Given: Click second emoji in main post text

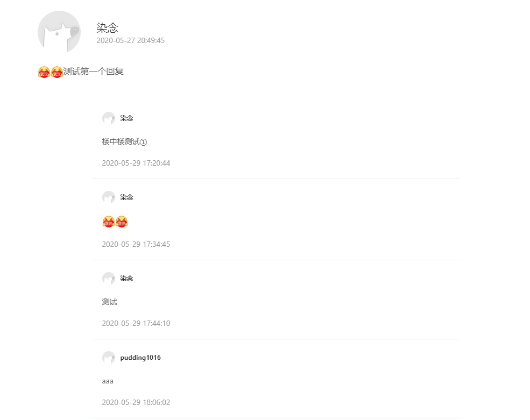Looking at the screenshot, I should 57,72.
